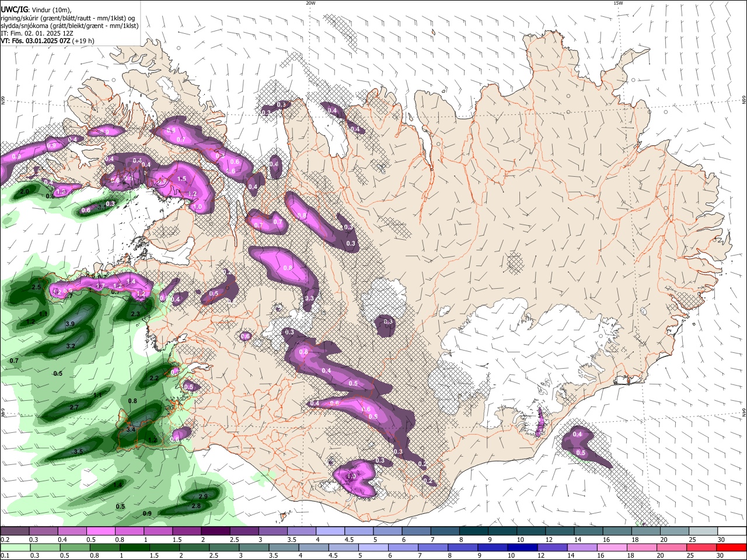
Task: Click the '1.9' snow value on the map
Action: pos(352,476)
